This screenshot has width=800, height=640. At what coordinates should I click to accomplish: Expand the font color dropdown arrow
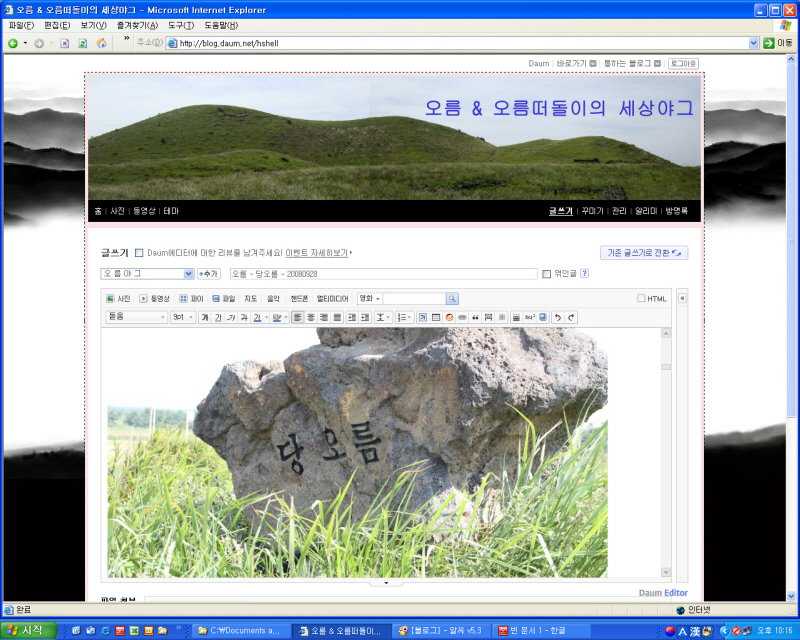(266, 317)
